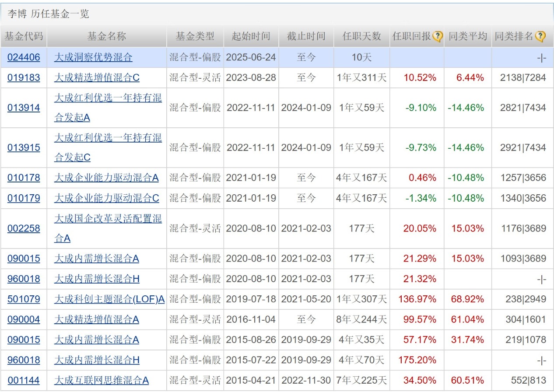This screenshot has width=554, height=392.
Task: Open code 960018 in the 2015-07-22 row
Action: (x=24, y=360)
